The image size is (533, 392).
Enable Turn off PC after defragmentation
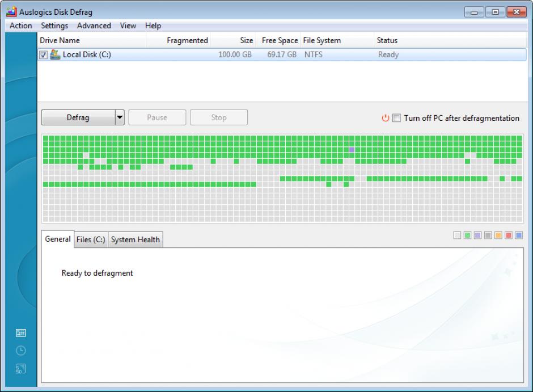click(396, 118)
